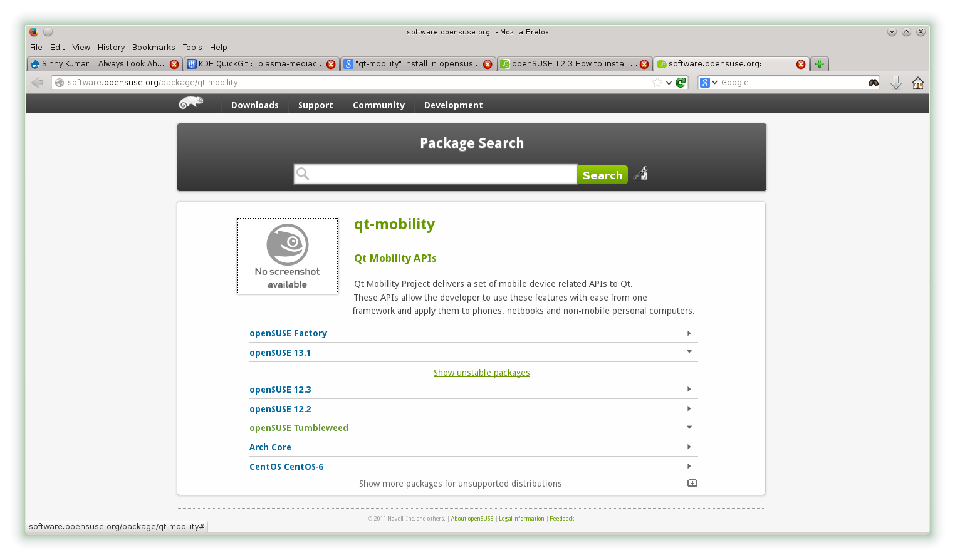Open the View menu
Screen dimensions: 955x560
[x=81, y=48]
